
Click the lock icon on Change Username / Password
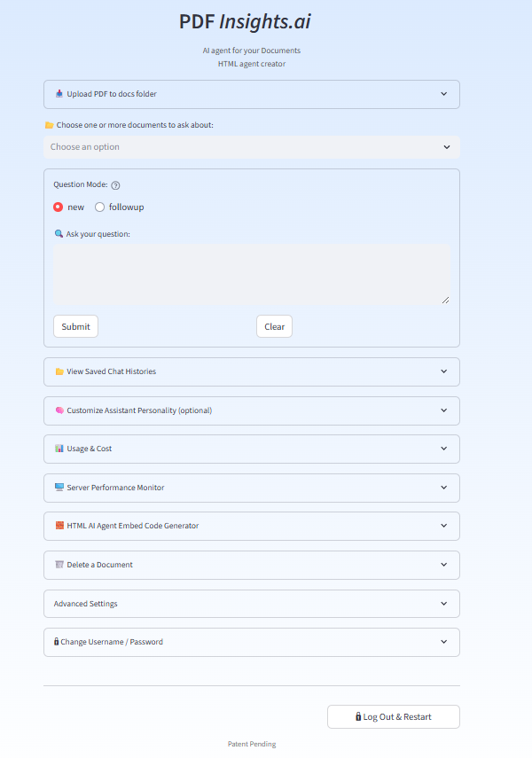point(59,642)
